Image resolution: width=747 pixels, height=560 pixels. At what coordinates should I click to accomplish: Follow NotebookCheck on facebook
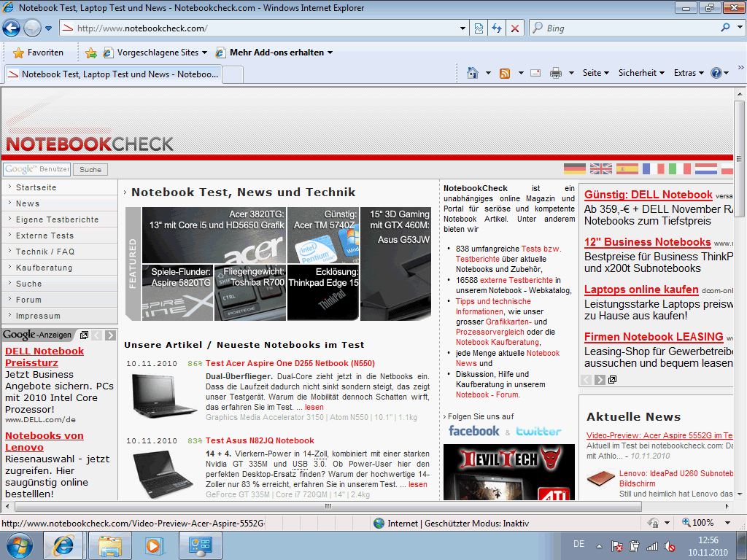point(474,431)
